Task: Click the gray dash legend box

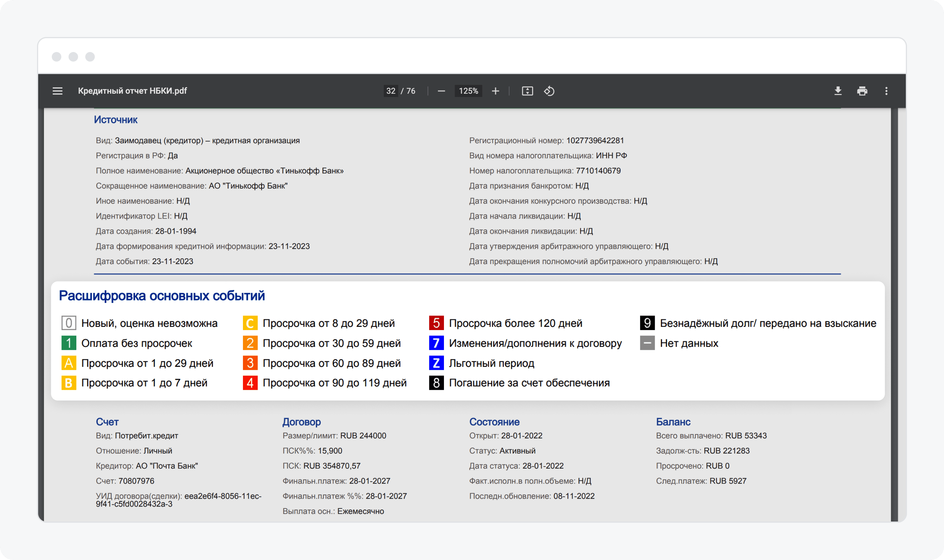Action: pyautogui.click(x=647, y=343)
